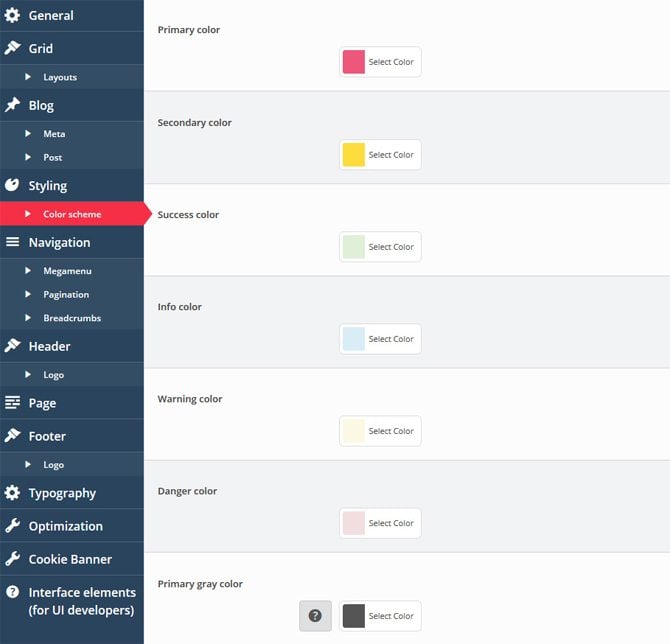This screenshot has height=644, width=670.
Task: Click the Cookie Banner wrench icon
Action: pyautogui.click(x=12, y=559)
